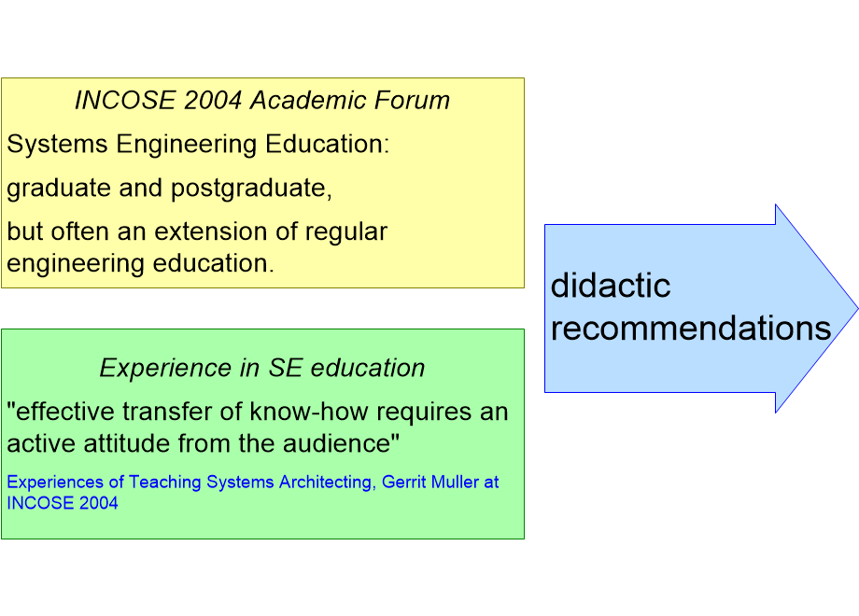
Task: Click the Experience in SE education title
Action: [261, 368]
